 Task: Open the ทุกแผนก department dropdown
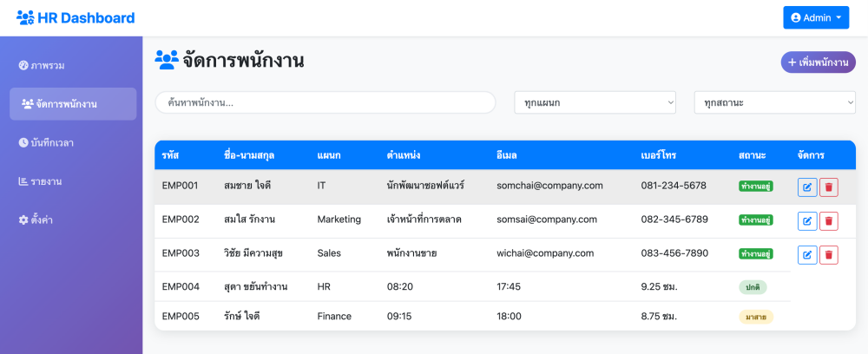(595, 102)
